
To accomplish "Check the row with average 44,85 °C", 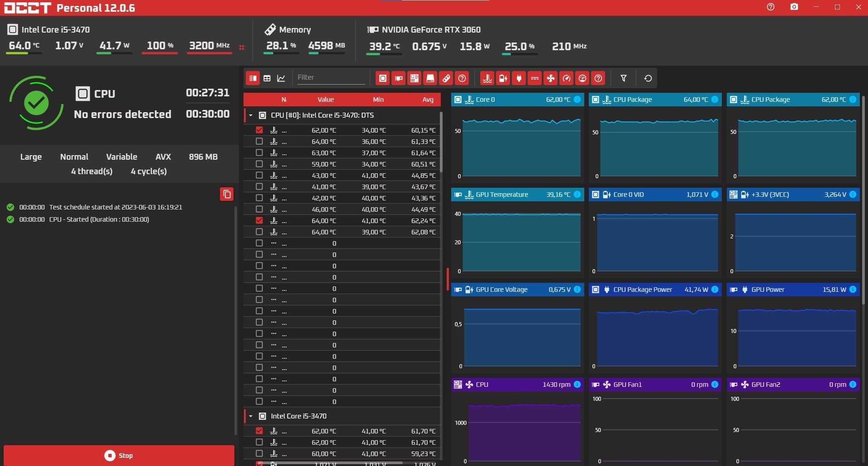I will click(x=259, y=175).
